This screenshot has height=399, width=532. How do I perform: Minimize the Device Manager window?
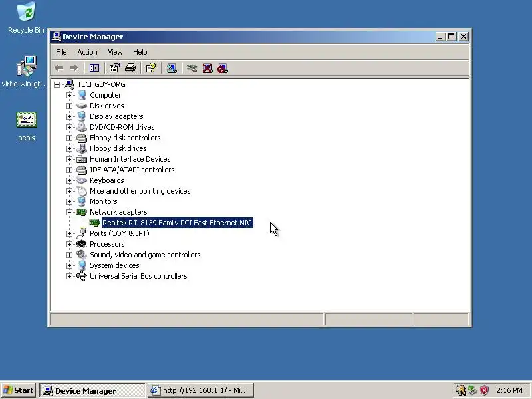pyautogui.click(x=440, y=37)
